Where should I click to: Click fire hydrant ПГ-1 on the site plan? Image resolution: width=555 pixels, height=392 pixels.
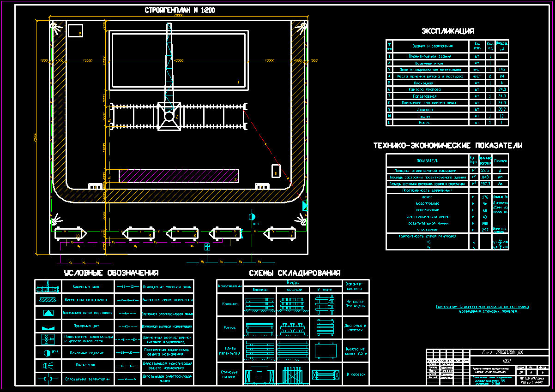252,217
